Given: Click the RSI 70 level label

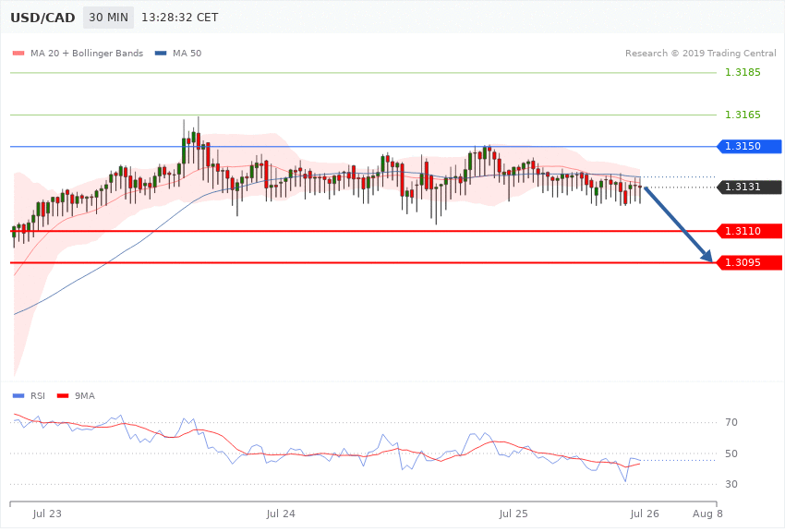Looking at the screenshot, I should (731, 422).
